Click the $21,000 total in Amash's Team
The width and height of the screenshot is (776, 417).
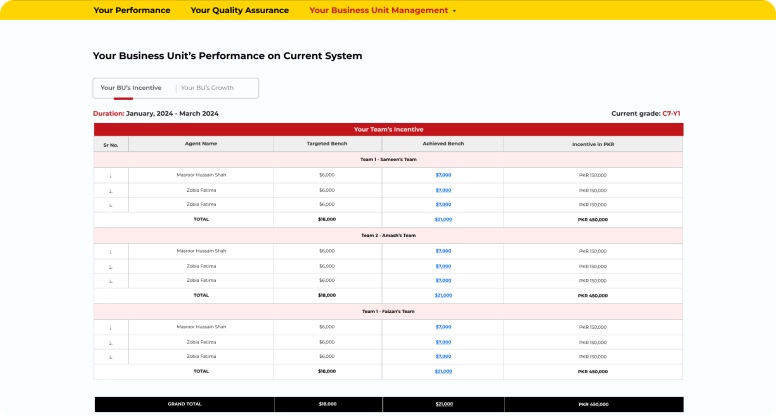pyautogui.click(x=443, y=295)
